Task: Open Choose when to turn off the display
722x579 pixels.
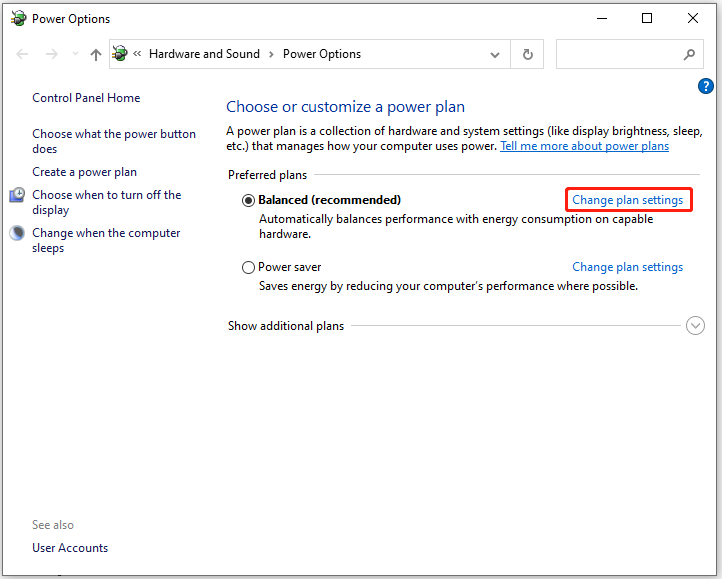Action: (x=106, y=202)
